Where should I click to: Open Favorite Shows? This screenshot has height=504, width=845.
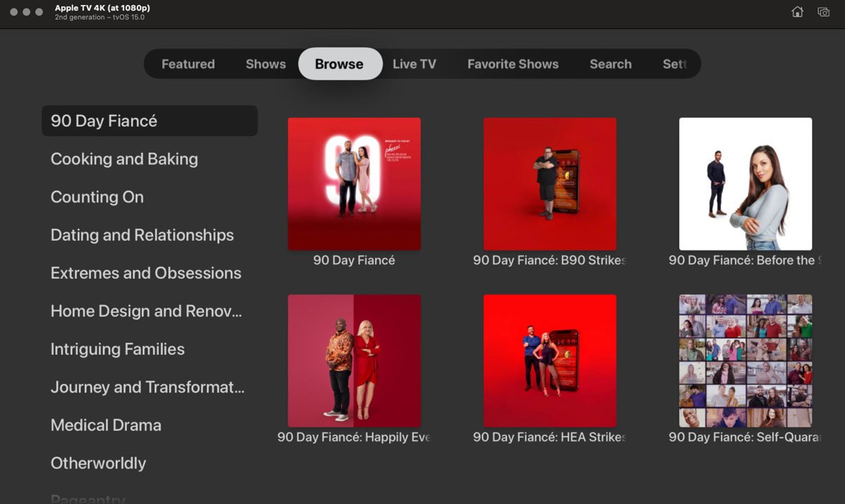pyautogui.click(x=513, y=64)
